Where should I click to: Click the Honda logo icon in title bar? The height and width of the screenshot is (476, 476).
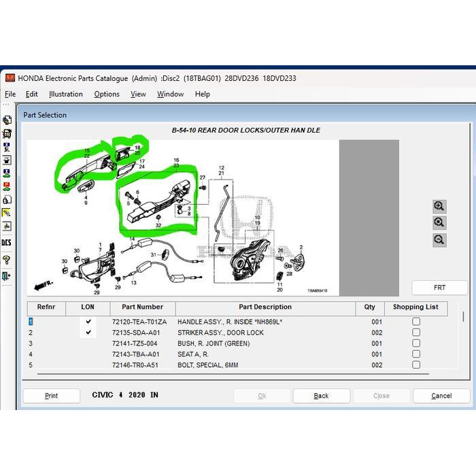(10, 78)
